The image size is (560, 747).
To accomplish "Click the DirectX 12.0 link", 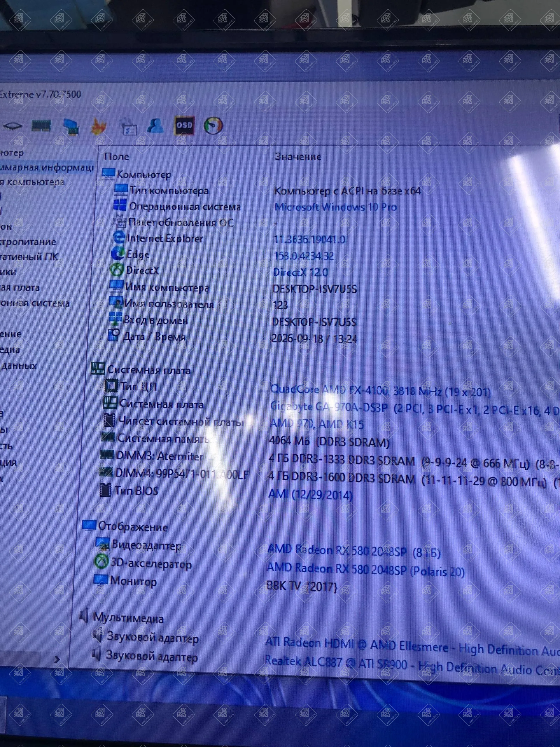I will tap(300, 272).
